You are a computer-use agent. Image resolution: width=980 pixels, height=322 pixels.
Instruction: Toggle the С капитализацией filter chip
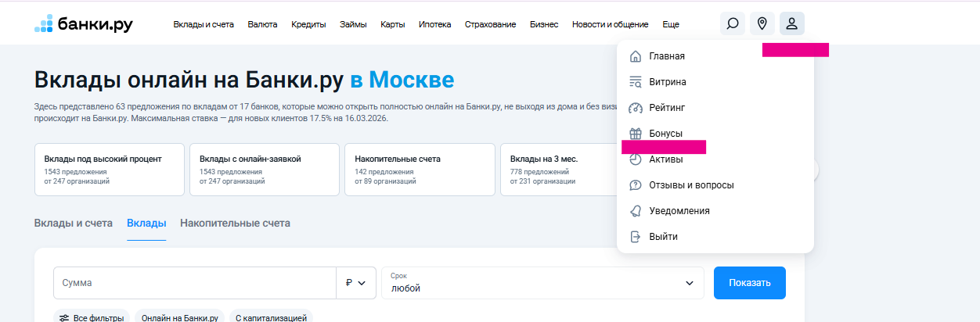pos(270,317)
